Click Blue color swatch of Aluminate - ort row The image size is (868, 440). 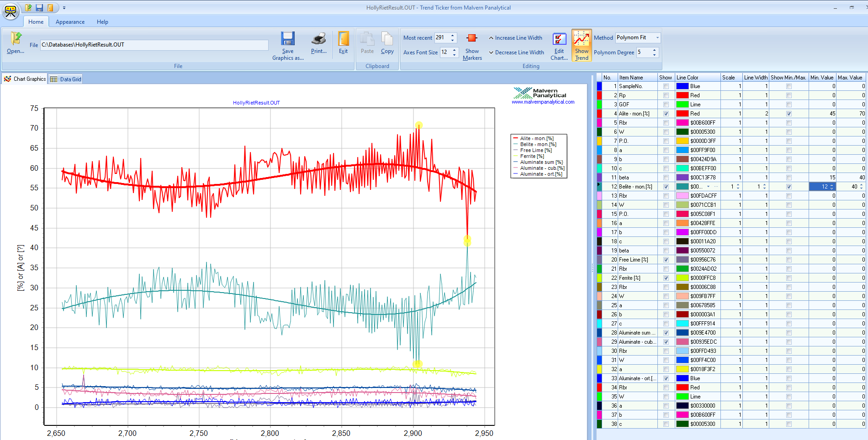(x=683, y=378)
